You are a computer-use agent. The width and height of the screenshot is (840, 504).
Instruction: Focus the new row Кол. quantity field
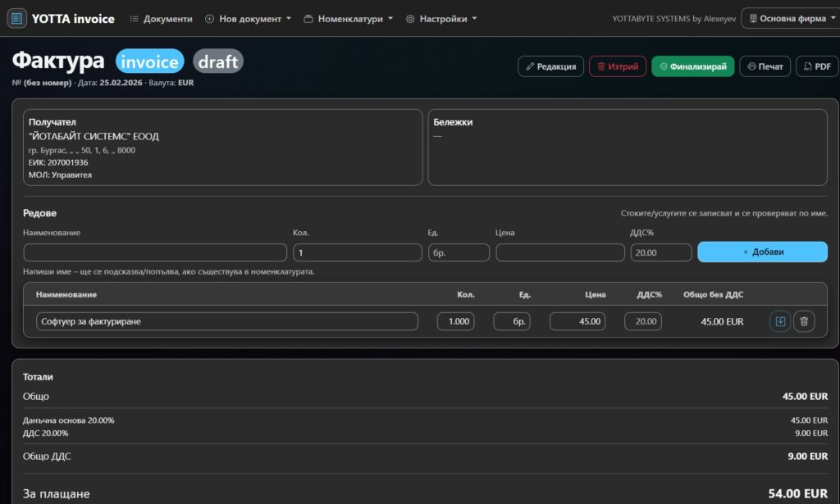(358, 252)
